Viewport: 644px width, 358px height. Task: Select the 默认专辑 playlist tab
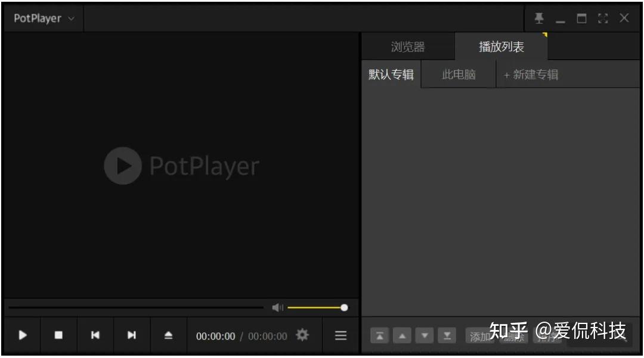[x=391, y=74]
